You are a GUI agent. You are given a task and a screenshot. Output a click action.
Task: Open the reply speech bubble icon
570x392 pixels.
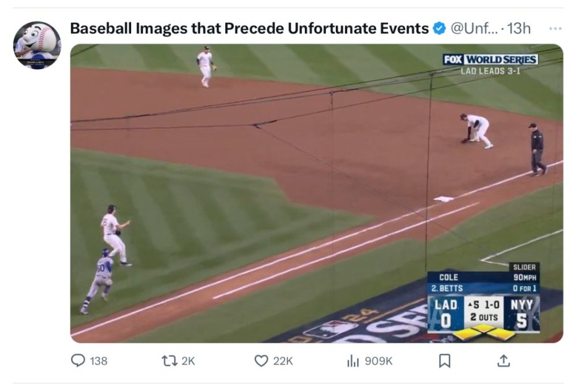pyautogui.click(x=79, y=361)
